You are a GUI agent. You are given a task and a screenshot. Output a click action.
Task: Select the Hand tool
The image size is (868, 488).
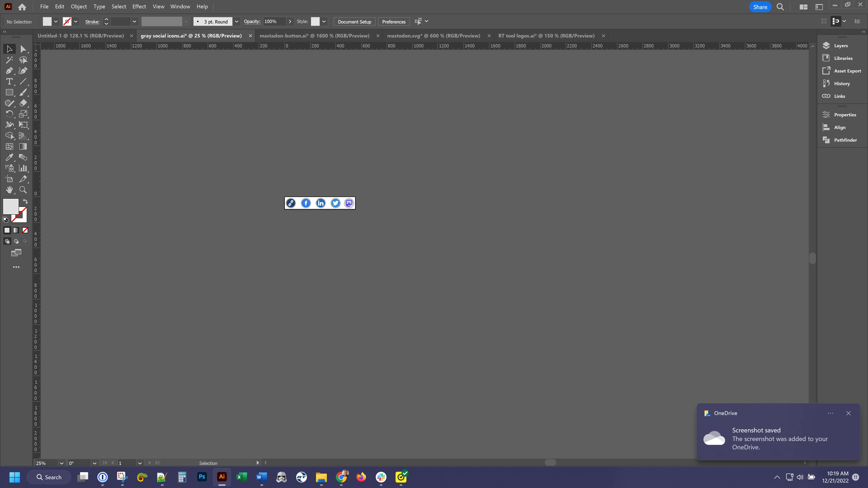[x=9, y=190]
